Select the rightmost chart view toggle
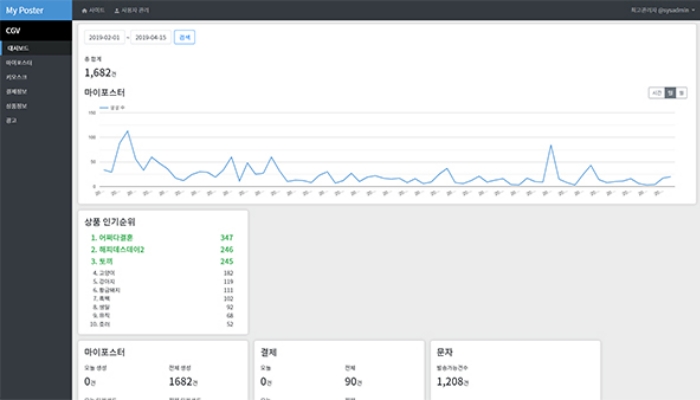Screen dimensions: 700x400 click(681, 93)
